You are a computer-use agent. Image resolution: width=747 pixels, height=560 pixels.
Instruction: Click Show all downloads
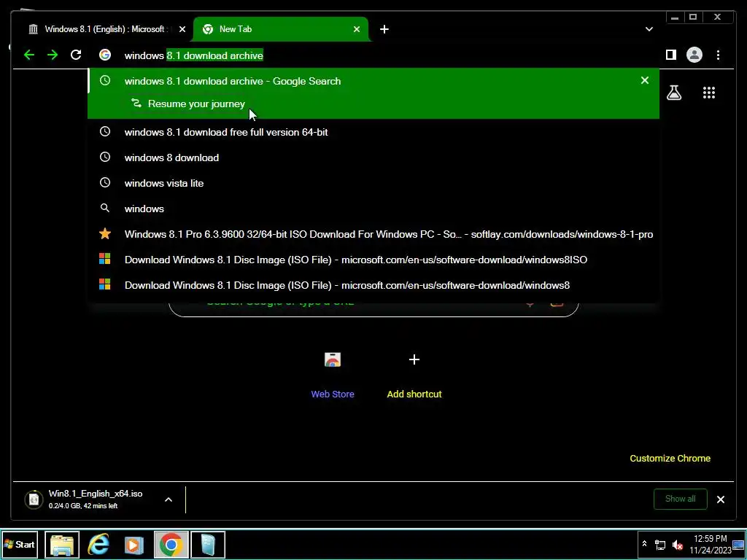pos(681,499)
